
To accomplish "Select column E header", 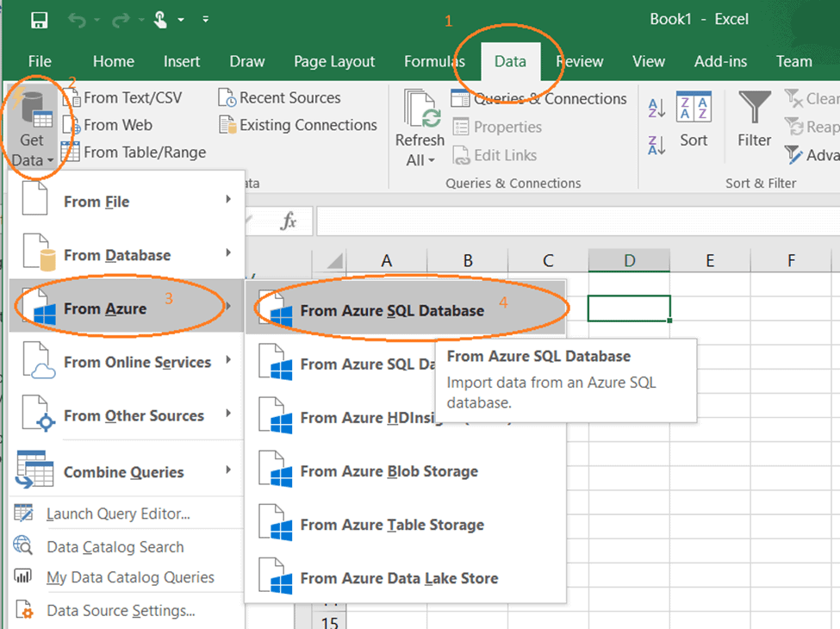I will [710, 260].
